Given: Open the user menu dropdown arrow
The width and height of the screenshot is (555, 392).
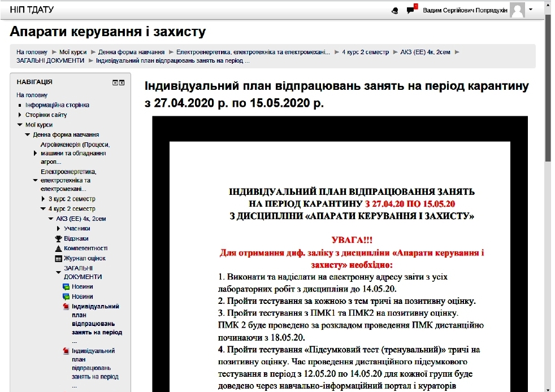Looking at the screenshot, I should point(531,10).
